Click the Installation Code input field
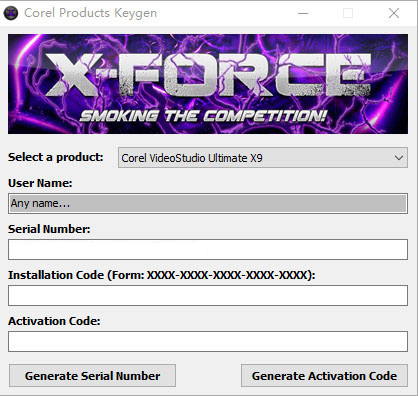The image size is (418, 396). point(208,295)
